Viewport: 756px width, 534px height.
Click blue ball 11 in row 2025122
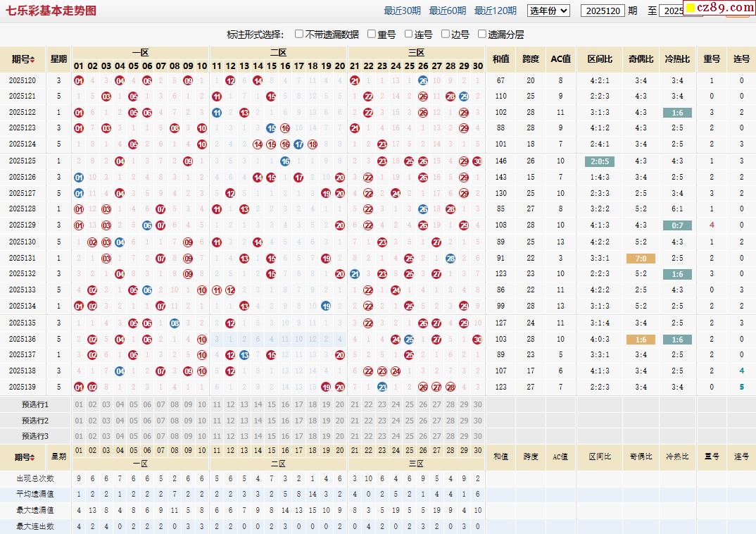[217, 113]
